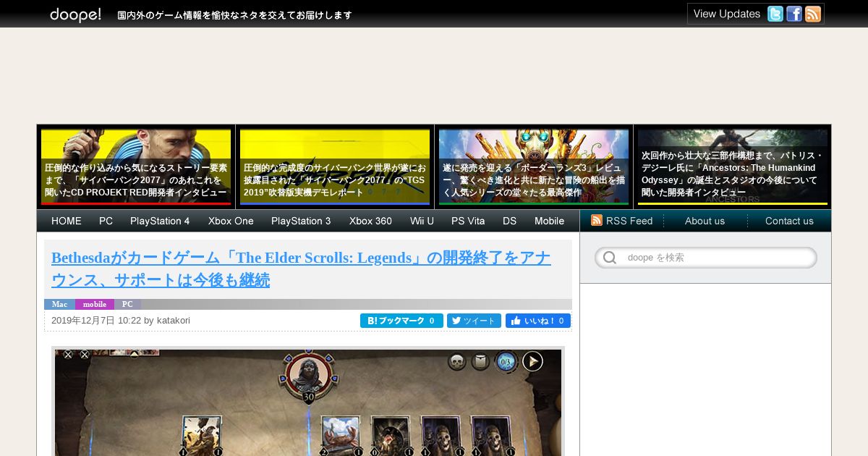Click the RSS Feed orange icon in navbar
Screen dimensions: 868x456
click(x=597, y=220)
